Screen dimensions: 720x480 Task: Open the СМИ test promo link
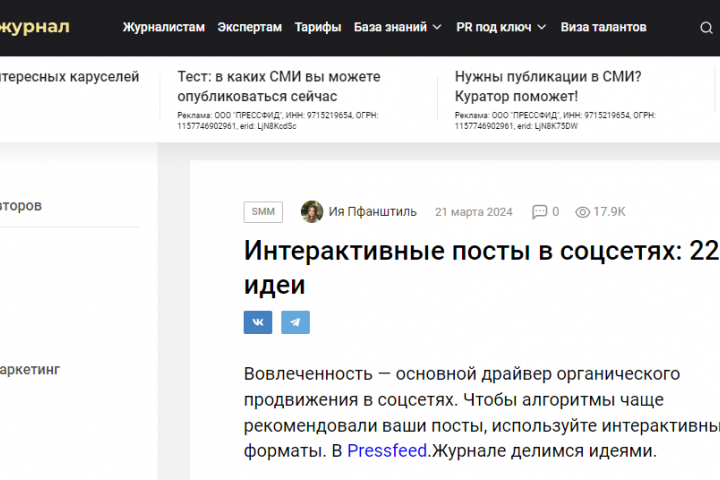click(279, 86)
